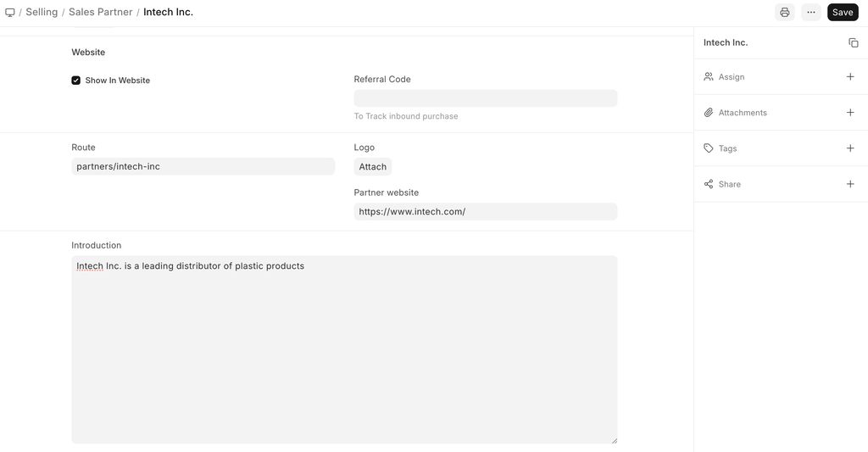Click the Route field with partners/intech-inc
The image size is (868, 452).
[203, 167]
